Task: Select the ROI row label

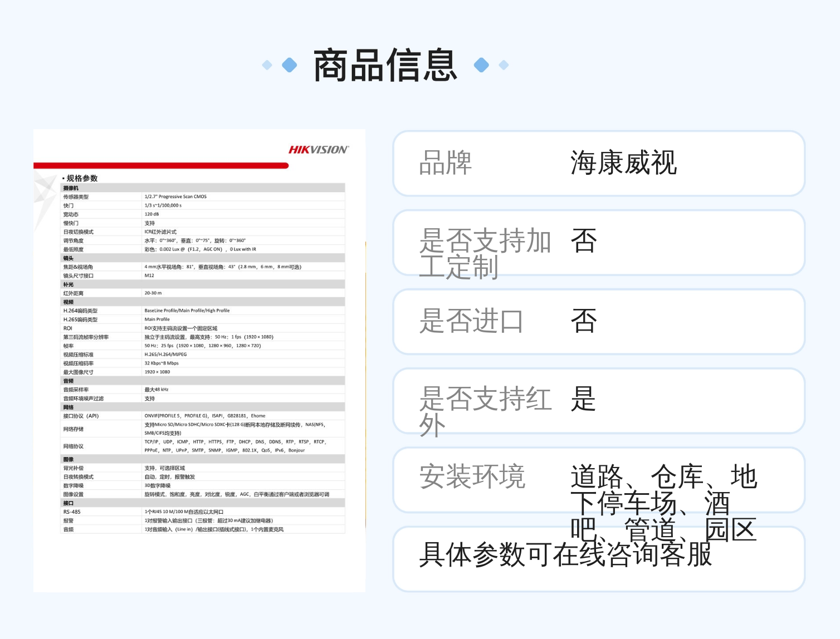Action: tap(67, 328)
